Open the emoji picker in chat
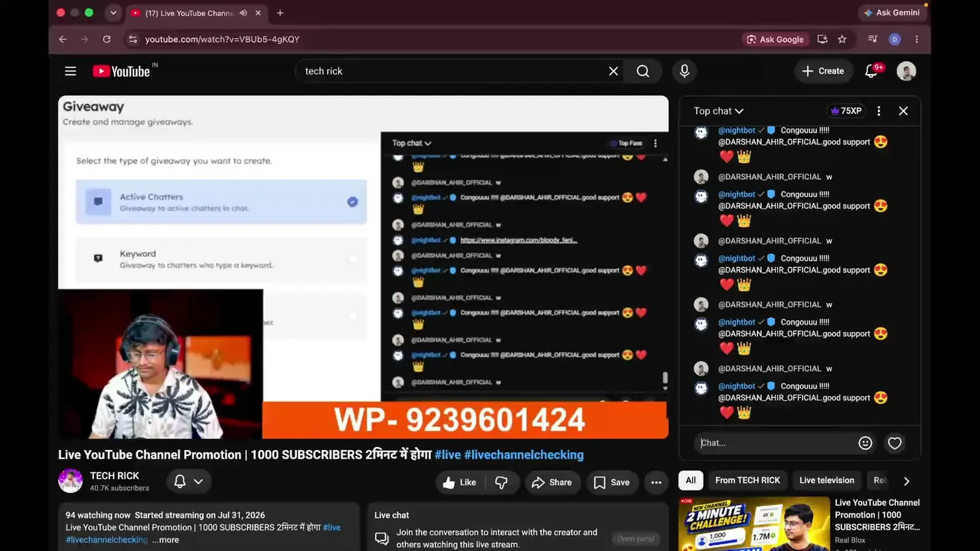The image size is (980, 551). coord(865,443)
